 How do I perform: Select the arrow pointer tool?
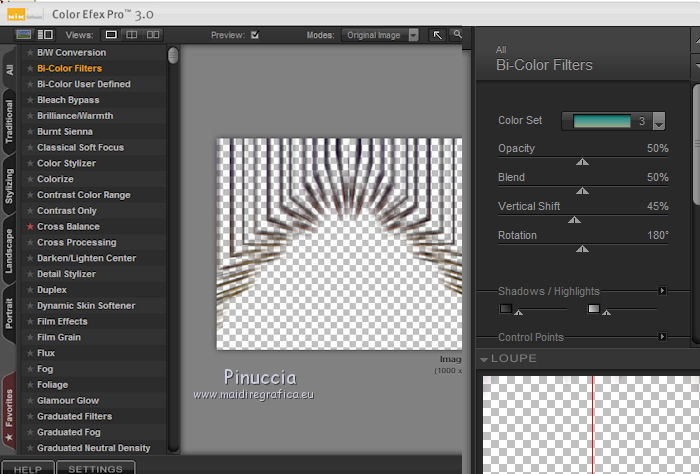438,34
